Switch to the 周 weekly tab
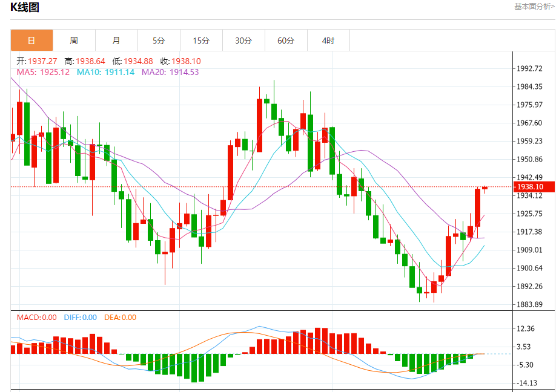559x392 pixels. coord(74,41)
